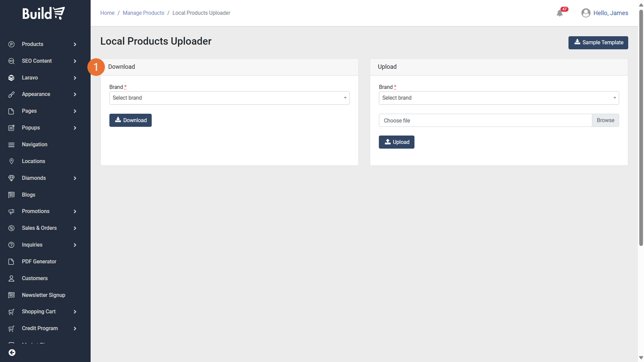The height and width of the screenshot is (362, 644).
Task: Expand the Sales & Orders submenu
Action: (75, 228)
